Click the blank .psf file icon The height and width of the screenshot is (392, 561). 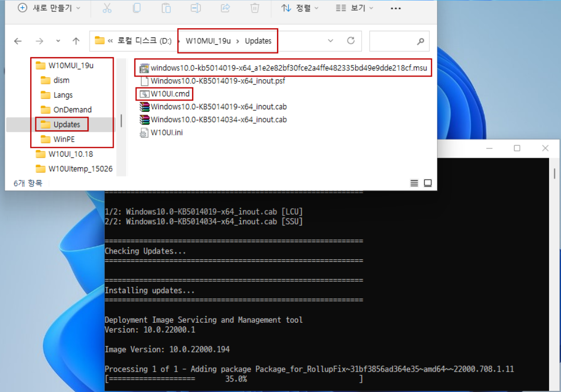(x=144, y=81)
